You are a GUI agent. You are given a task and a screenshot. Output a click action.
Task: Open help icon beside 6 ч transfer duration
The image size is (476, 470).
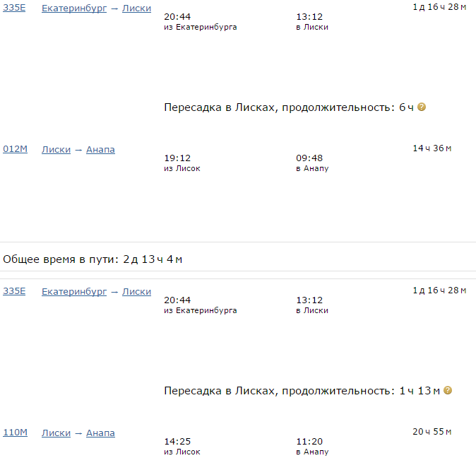[x=422, y=107]
